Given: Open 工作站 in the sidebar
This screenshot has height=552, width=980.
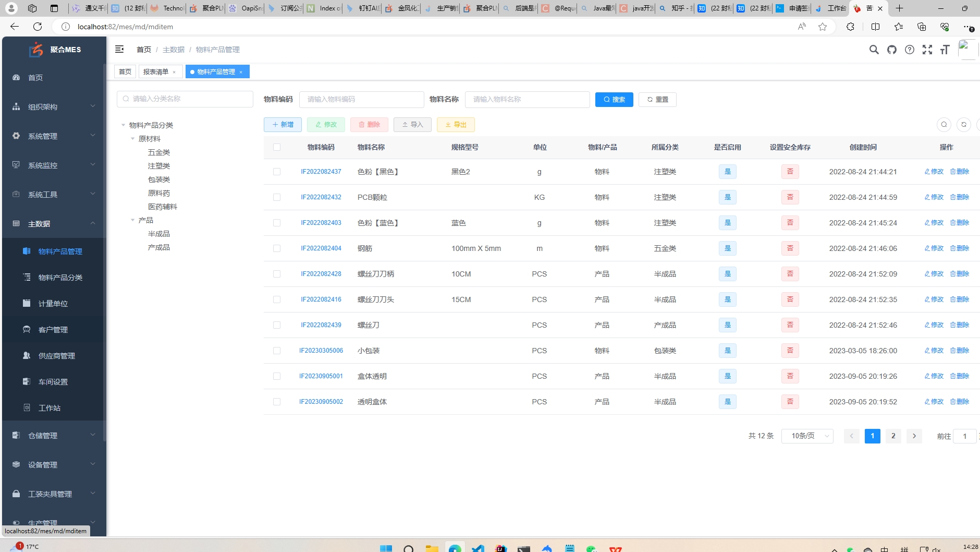Looking at the screenshot, I should click(54, 408).
